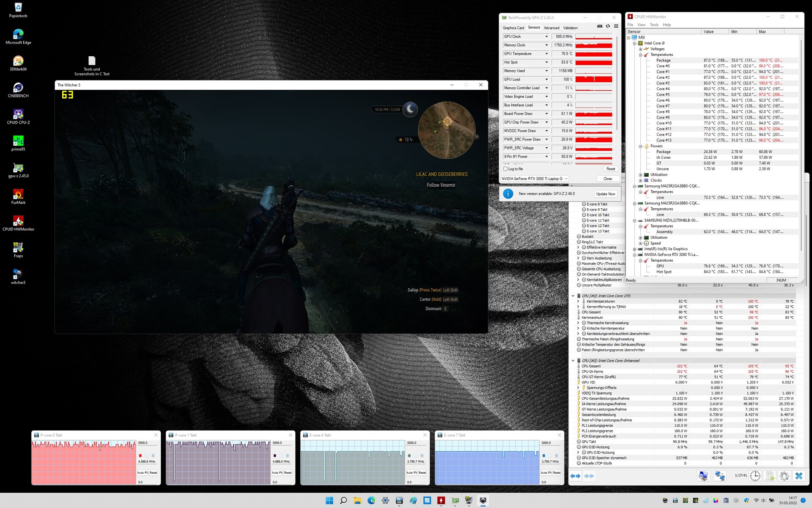The image size is (812, 508).
Task: Switch to the Graphics Card tab
Action: (513, 28)
